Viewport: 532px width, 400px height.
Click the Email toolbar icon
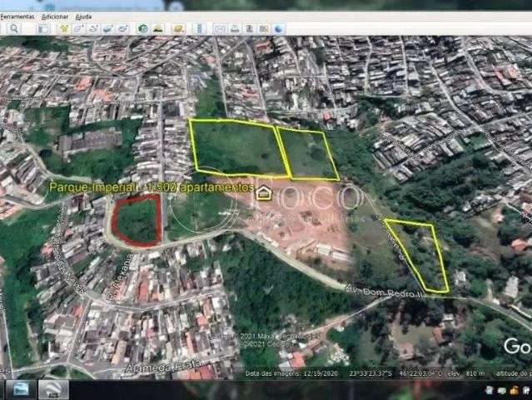[220, 29]
